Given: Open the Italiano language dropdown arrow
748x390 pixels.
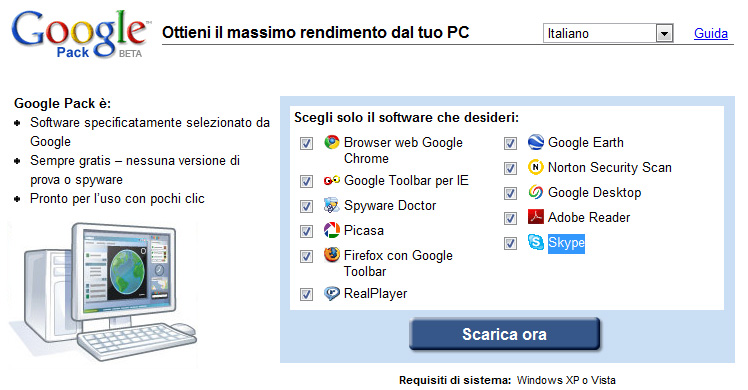Looking at the screenshot, I should 664,33.
